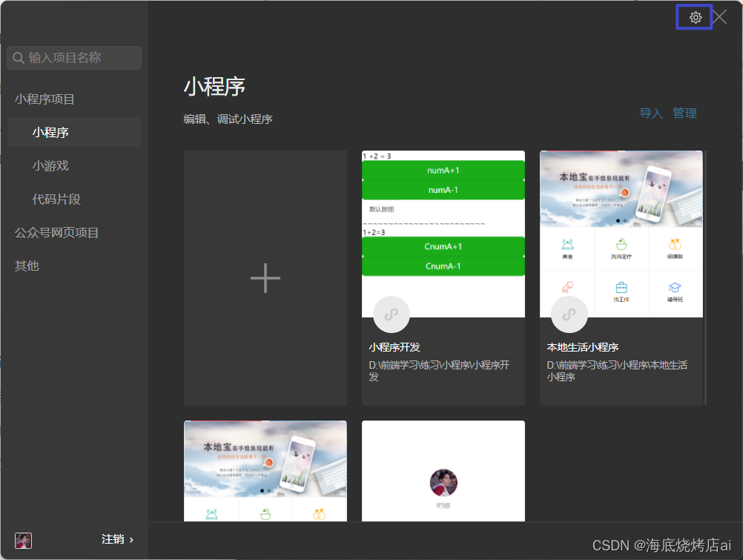Click the 导入 import link
Screen dimensions: 743x560
pos(650,113)
